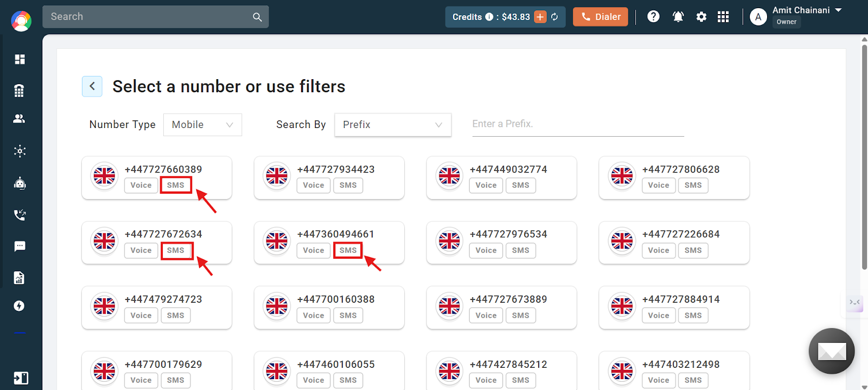Open settings gear icon

701,17
